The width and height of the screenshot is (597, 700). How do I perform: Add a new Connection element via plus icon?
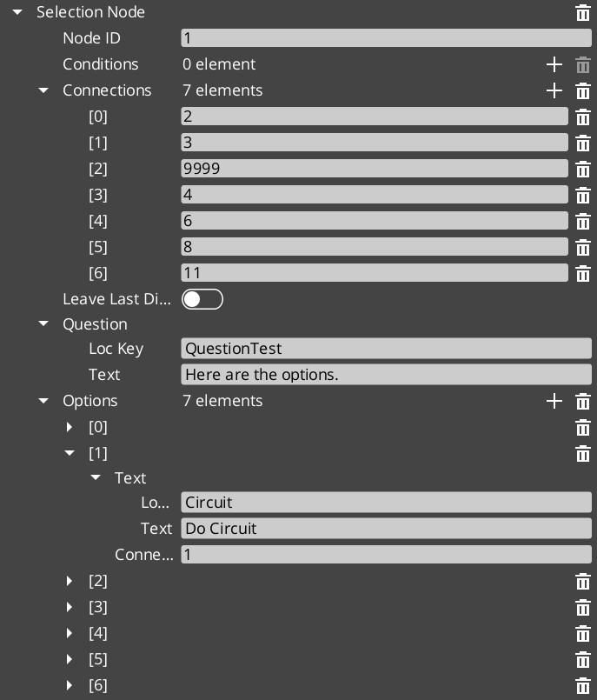click(554, 90)
